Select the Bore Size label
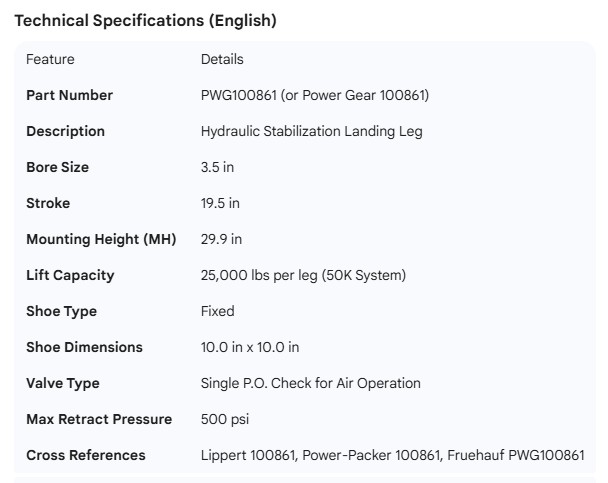The width and height of the screenshot is (608, 483). tap(57, 167)
